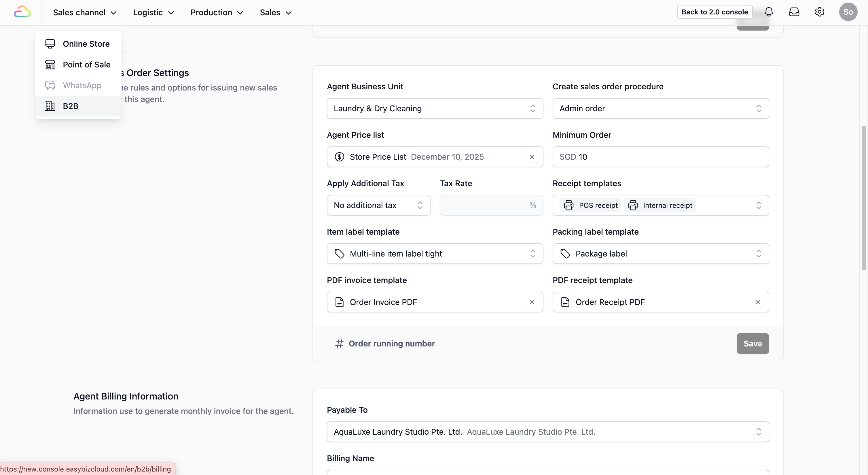Click the POS receipt printer tag
868x475 pixels.
[591, 205]
